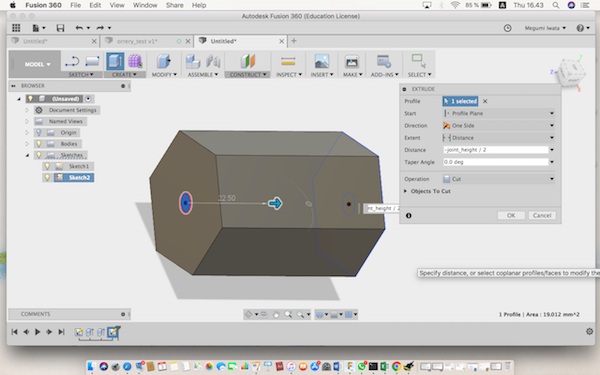Jump timeline to the beginning
The height and width of the screenshot is (375, 600).
[15, 332]
